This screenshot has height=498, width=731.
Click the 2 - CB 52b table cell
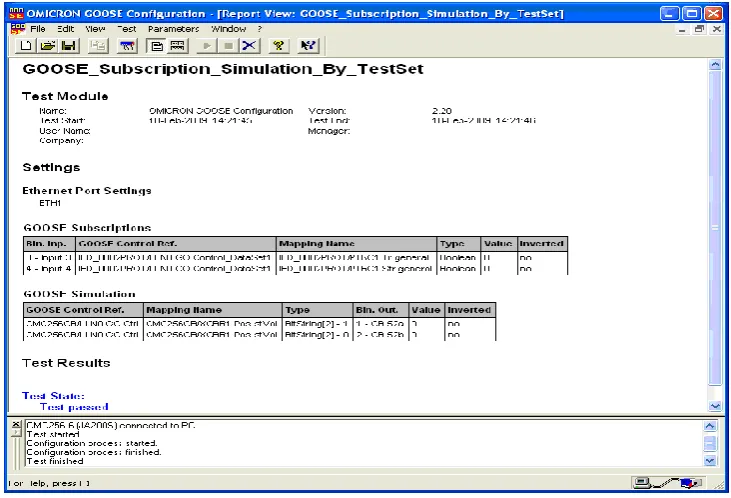(x=379, y=335)
